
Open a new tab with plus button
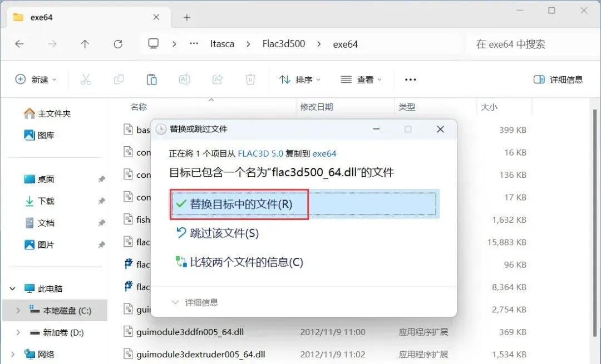pos(186,17)
